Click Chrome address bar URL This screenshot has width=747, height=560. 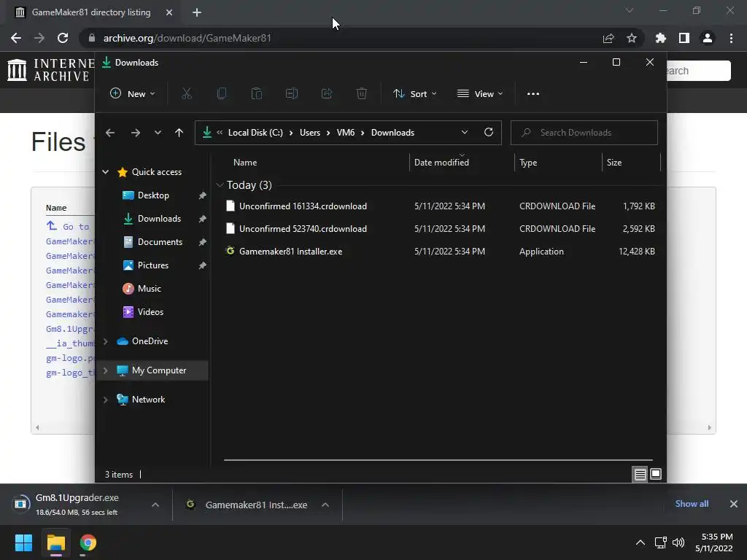coord(187,38)
